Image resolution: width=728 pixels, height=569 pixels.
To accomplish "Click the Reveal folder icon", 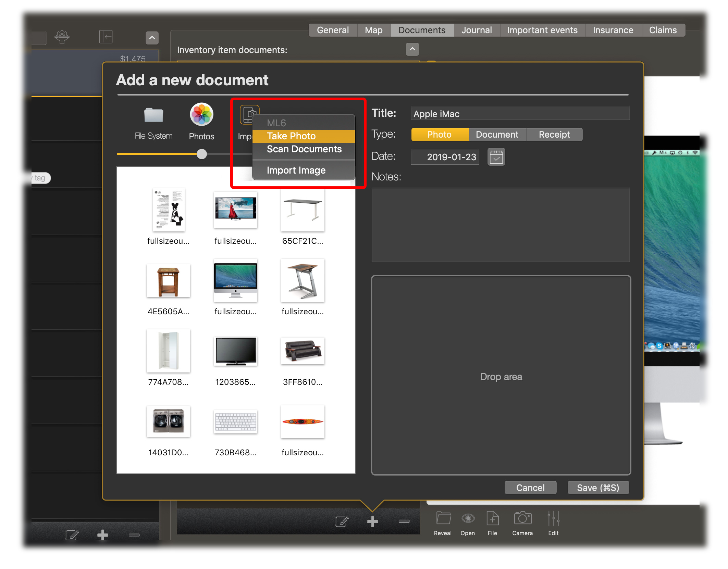I will (x=443, y=518).
